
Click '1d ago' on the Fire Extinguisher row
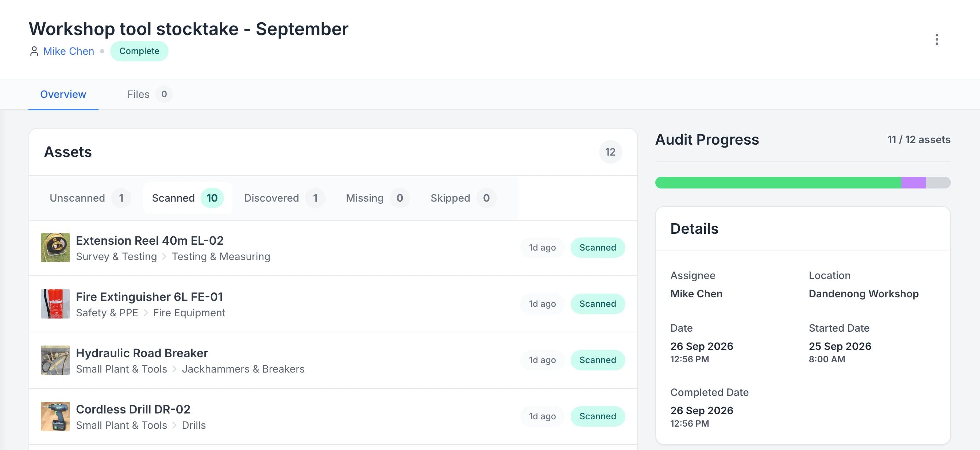(x=542, y=304)
